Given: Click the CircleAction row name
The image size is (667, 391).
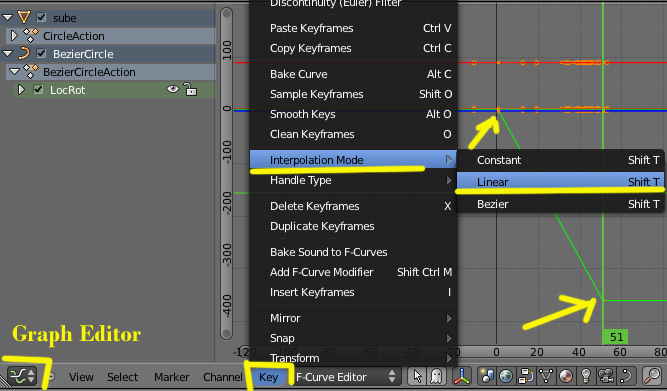Looking at the screenshot, I should (74, 36).
